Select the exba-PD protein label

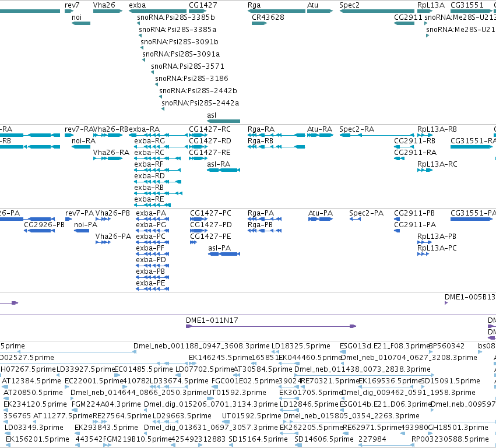tap(150, 260)
